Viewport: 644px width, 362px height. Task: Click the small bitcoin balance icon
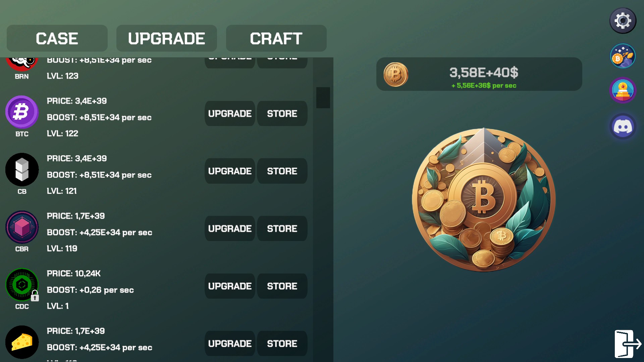pyautogui.click(x=396, y=74)
